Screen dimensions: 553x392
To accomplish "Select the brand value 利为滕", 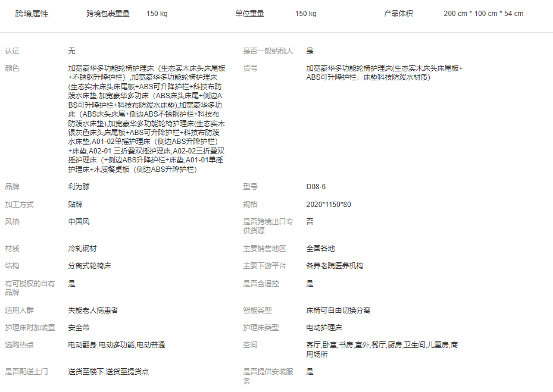I will point(79,187).
